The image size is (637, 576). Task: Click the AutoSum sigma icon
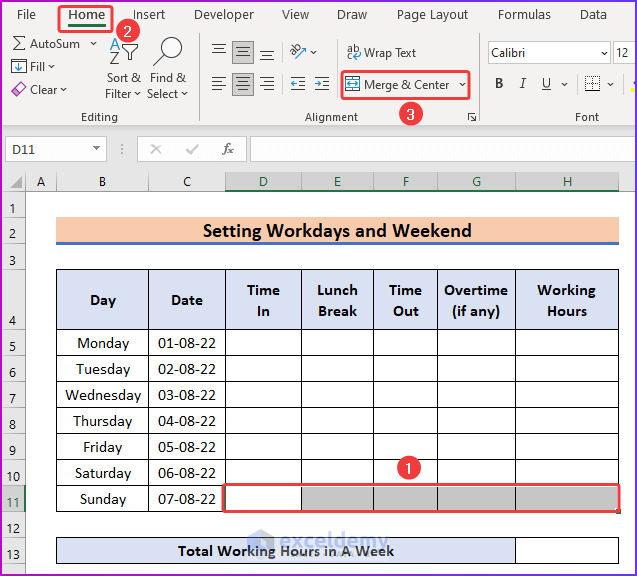[19, 43]
